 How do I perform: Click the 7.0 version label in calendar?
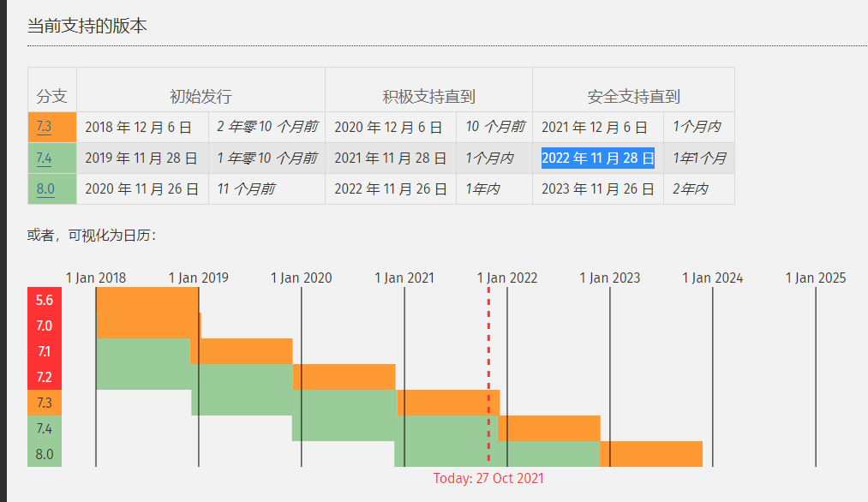[45, 326]
